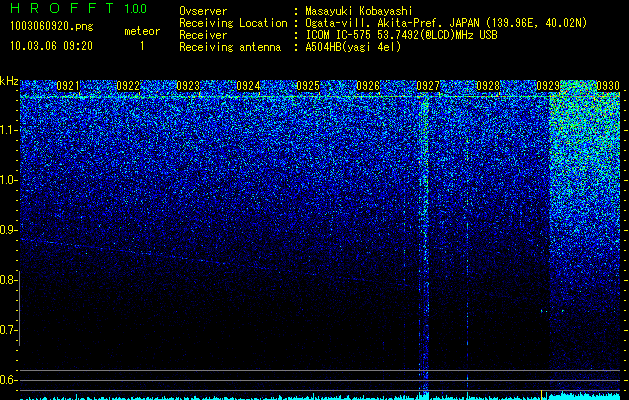Click the 0928 time marker

tap(488, 85)
